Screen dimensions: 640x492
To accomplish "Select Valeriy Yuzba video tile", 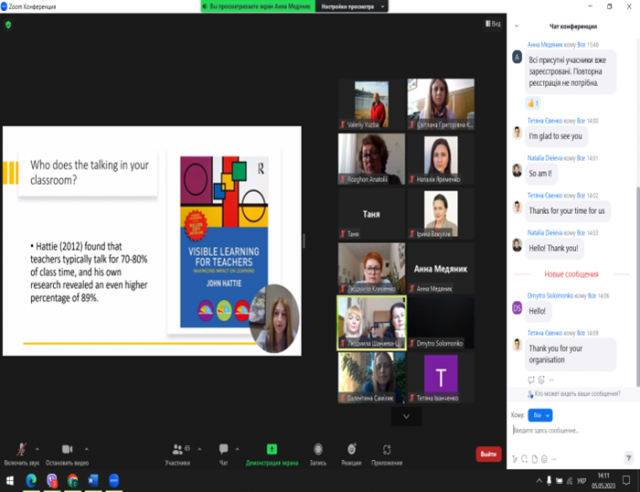I will [371, 104].
